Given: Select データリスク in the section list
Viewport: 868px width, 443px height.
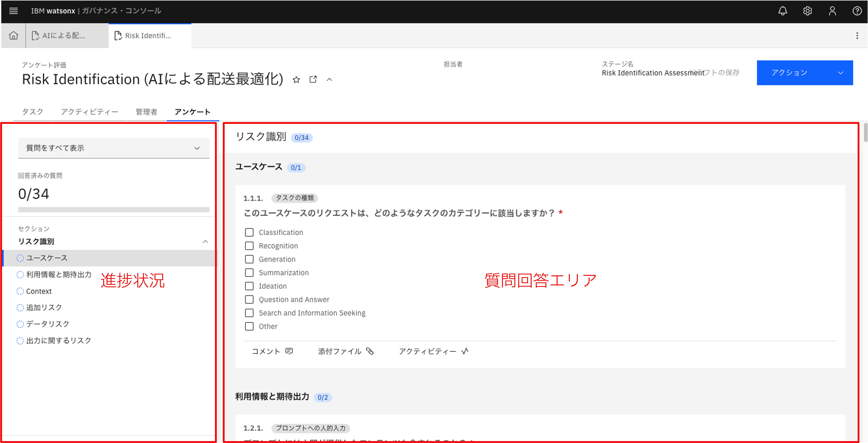Looking at the screenshot, I should pos(48,324).
